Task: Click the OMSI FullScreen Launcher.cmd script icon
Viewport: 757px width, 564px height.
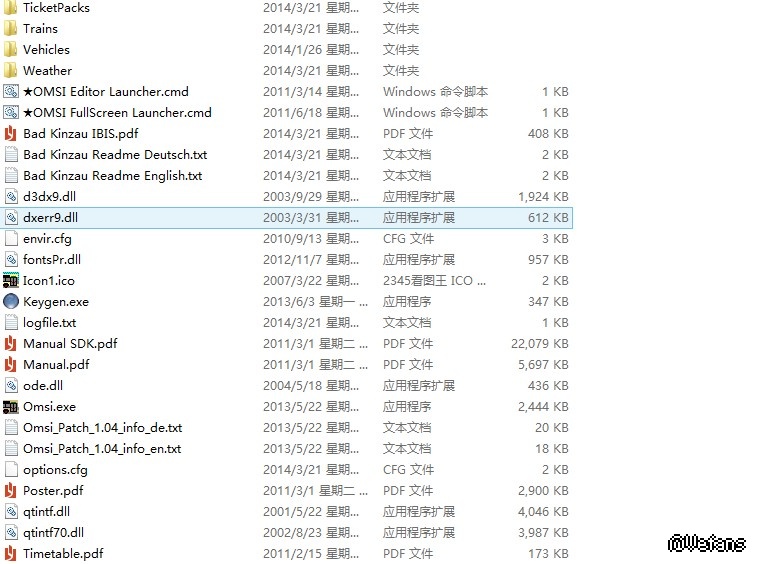Action: click(11, 113)
